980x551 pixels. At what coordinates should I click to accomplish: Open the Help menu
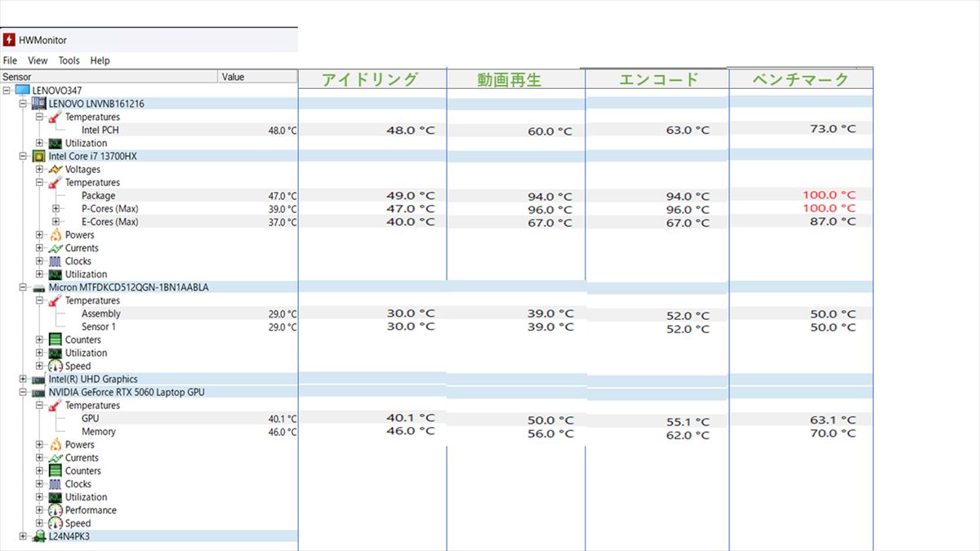pyautogui.click(x=100, y=60)
